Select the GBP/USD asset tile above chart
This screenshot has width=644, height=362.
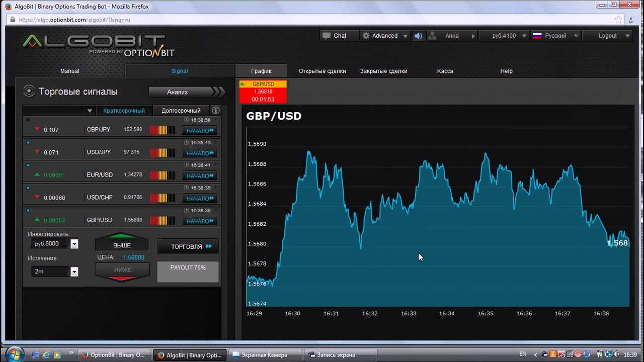(x=263, y=92)
